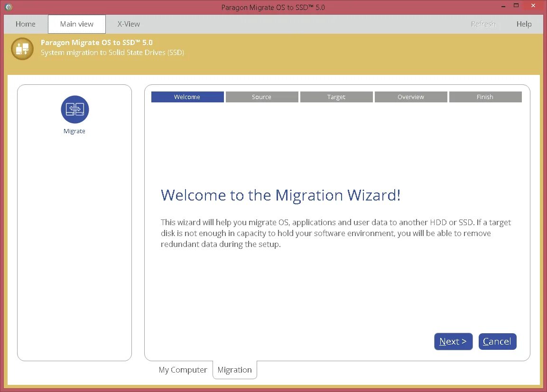Maximize the Paragon window
This screenshot has width=547, height=392.
516,6
